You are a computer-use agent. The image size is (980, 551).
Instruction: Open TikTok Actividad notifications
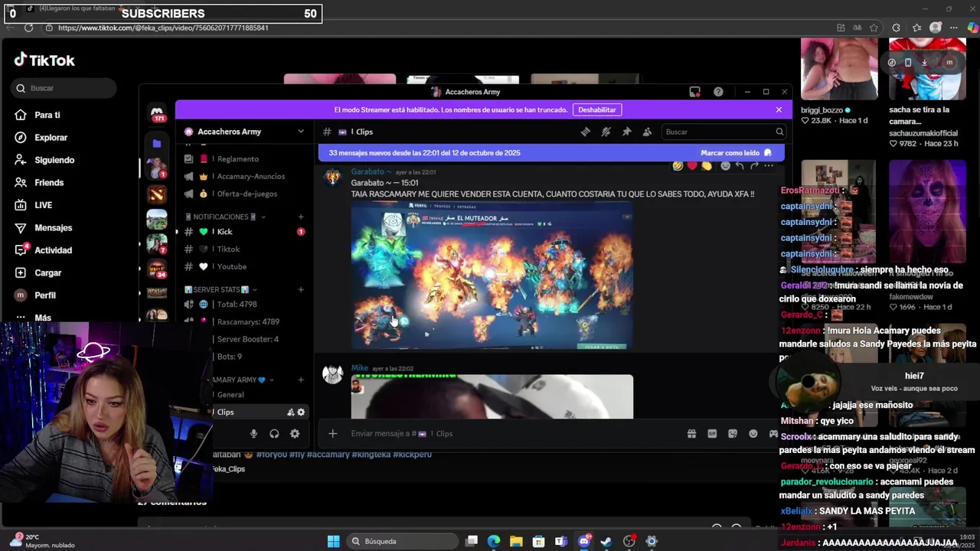point(53,250)
